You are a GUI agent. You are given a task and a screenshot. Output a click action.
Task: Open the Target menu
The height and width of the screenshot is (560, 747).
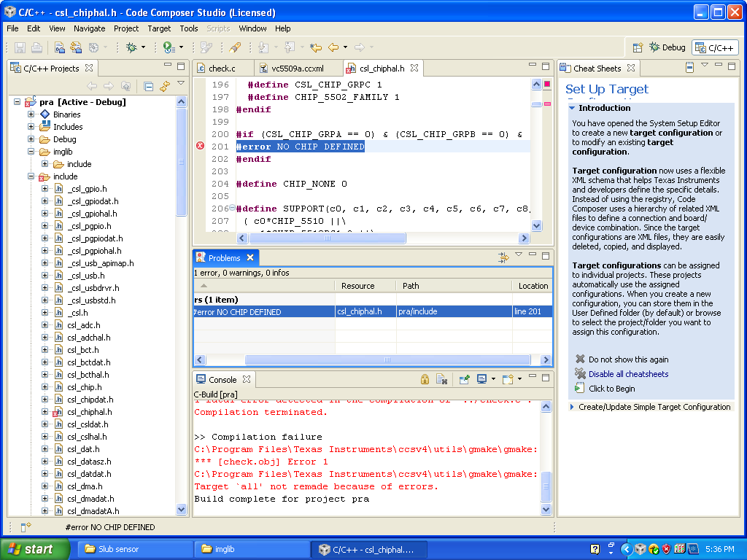(159, 28)
